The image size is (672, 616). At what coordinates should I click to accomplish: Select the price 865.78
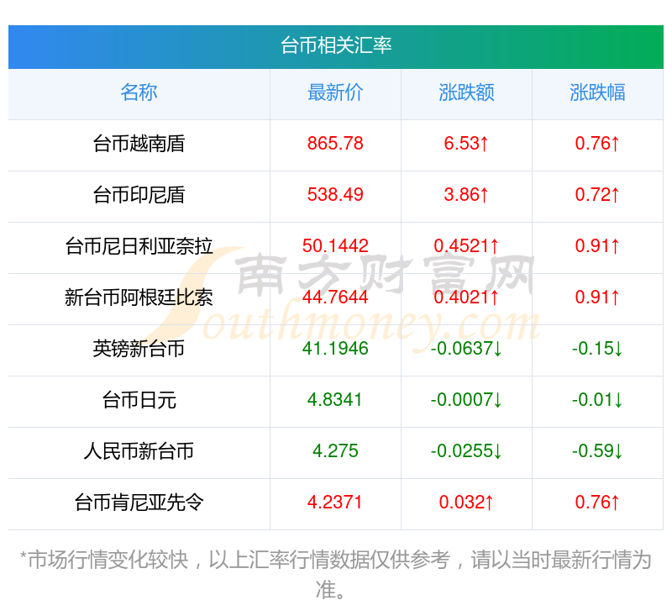click(335, 144)
